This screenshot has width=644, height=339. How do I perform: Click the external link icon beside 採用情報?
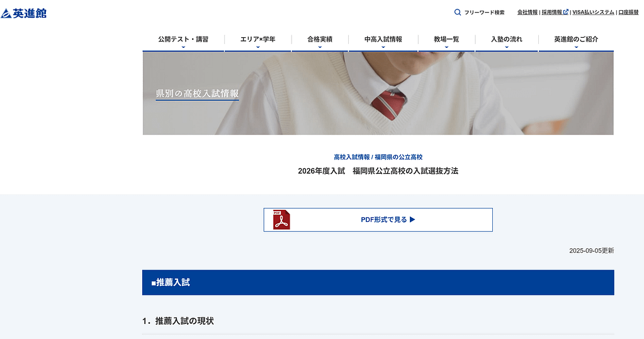565,12
